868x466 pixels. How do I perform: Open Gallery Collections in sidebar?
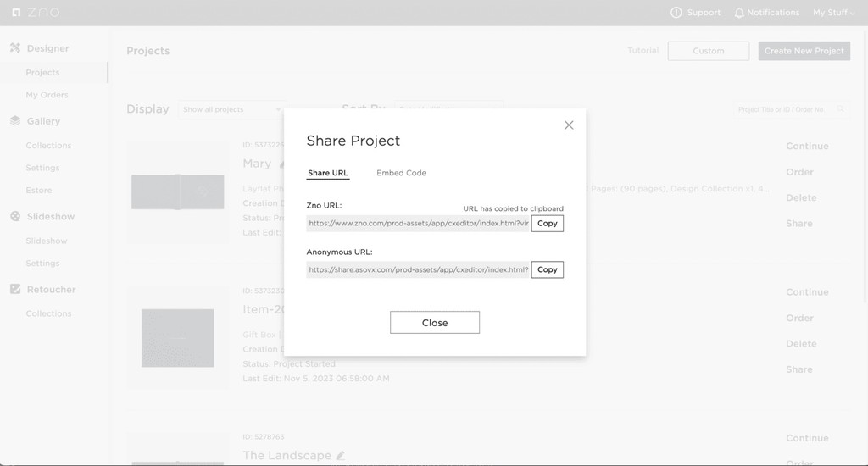[48, 146]
